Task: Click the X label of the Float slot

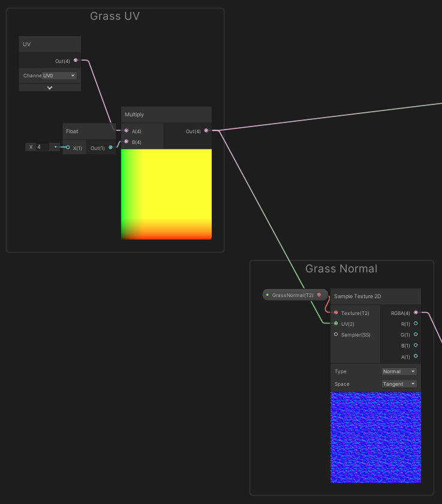Action: pos(31,147)
